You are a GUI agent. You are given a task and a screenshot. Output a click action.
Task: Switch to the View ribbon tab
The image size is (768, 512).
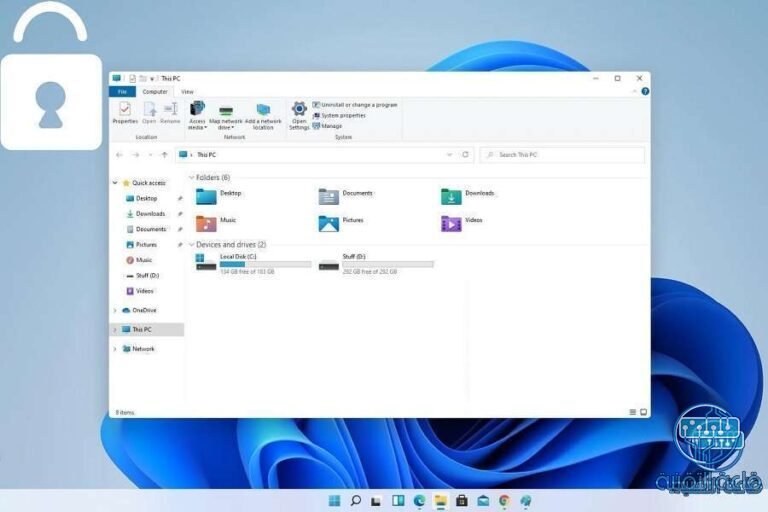click(187, 91)
